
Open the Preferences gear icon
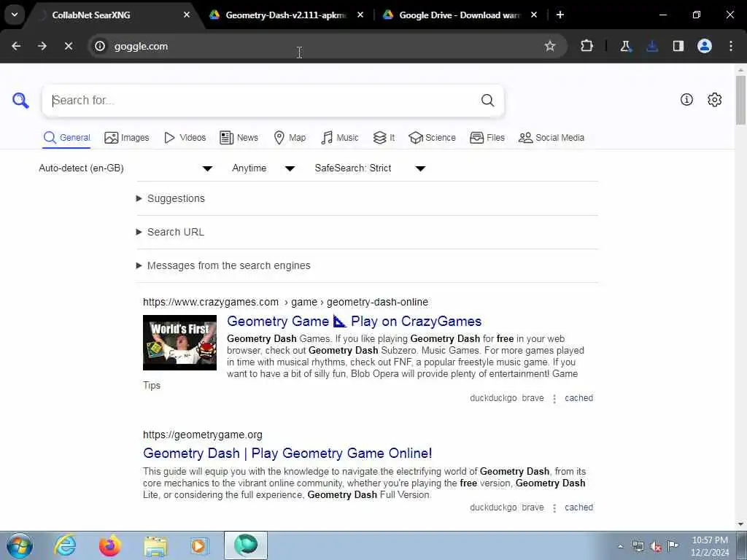[714, 99]
